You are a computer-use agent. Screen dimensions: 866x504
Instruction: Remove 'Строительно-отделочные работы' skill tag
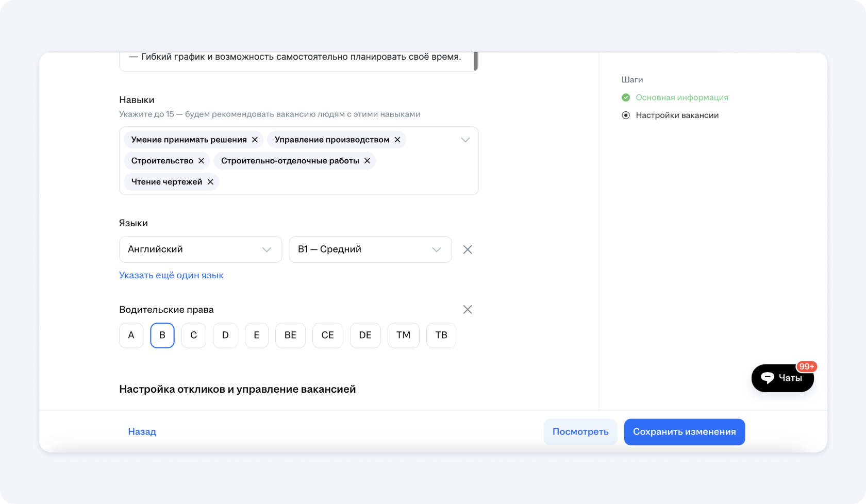pos(367,161)
